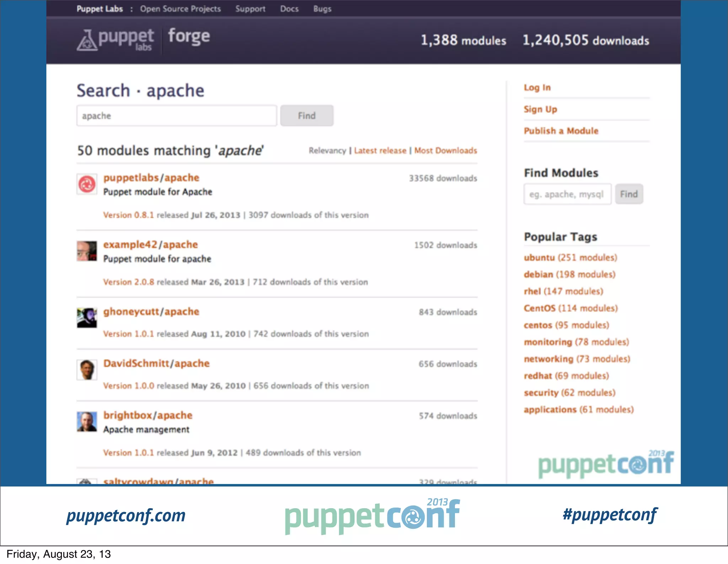Open Version 1.0.0 of DavidSchmitt/apache
The image size is (728, 564).
coord(129,386)
